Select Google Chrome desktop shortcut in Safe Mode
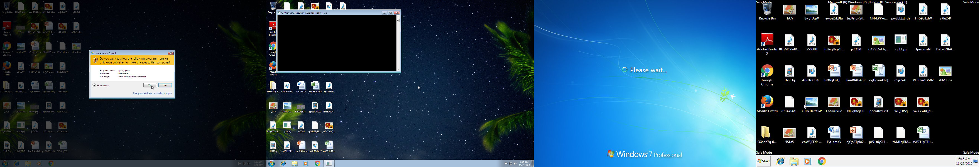 pos(767,75)
